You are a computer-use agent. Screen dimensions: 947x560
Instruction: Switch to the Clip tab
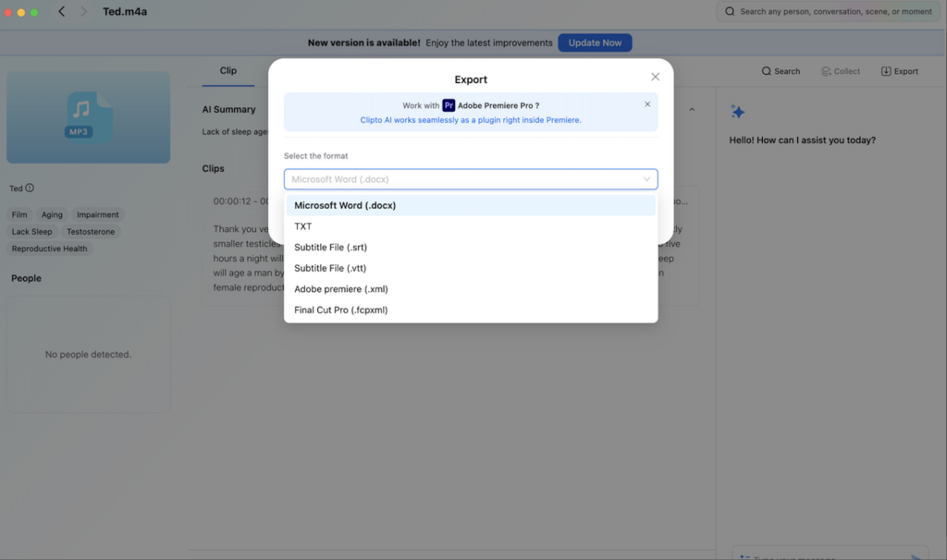228,70
